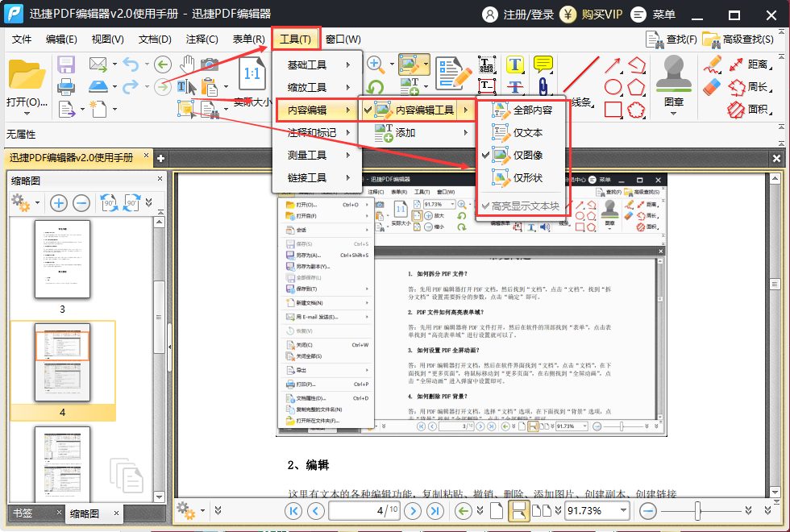Click the Buy VIP button

coord(592,15)
